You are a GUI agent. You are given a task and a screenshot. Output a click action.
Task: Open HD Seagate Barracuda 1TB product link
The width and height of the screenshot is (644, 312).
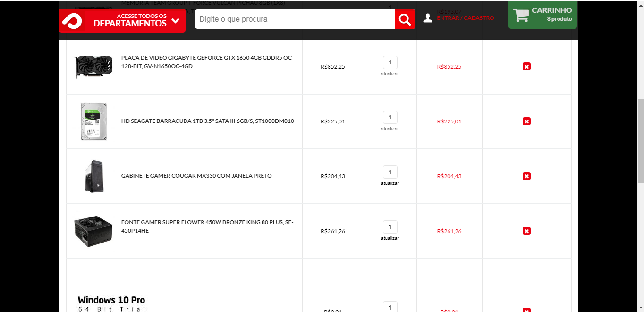click(x=208, y=121)
